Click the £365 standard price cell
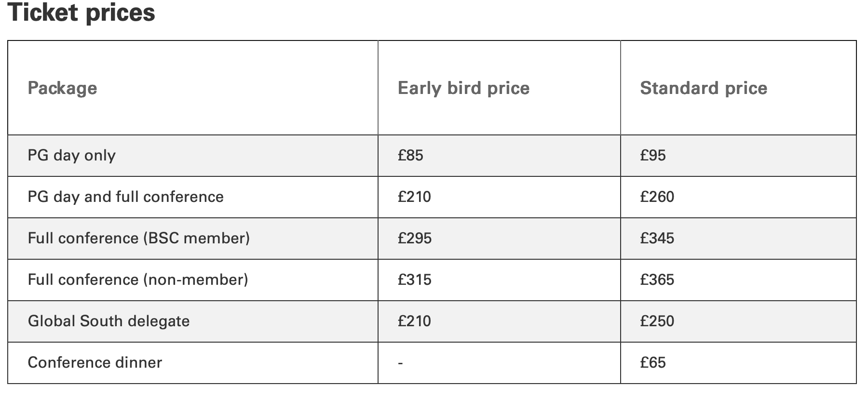 click(x=657, y=280)
